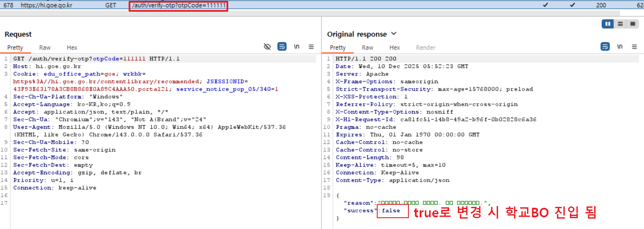
Task: Open the Hex tab in Request panel
Action: [x=72, y=48]
